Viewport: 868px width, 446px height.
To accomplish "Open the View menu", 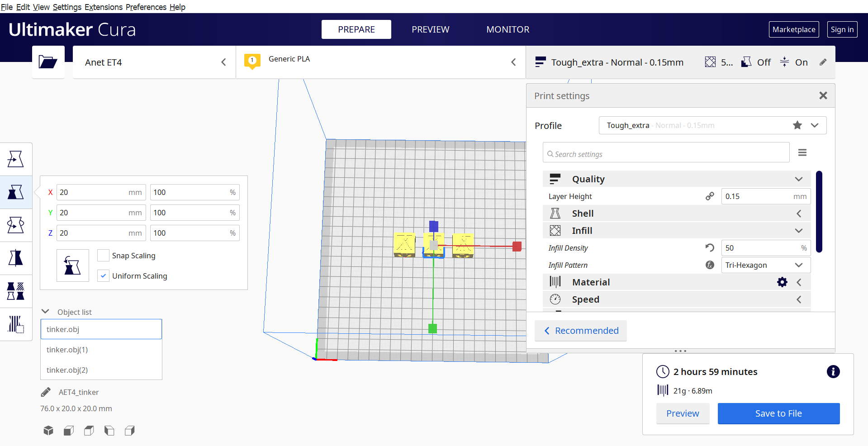I will tap(41, 7).
